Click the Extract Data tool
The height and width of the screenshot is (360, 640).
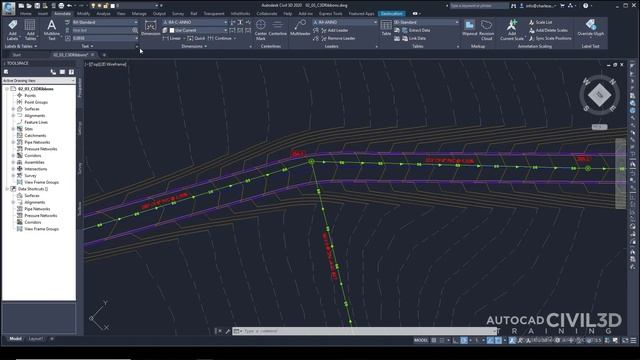(416, 30)
